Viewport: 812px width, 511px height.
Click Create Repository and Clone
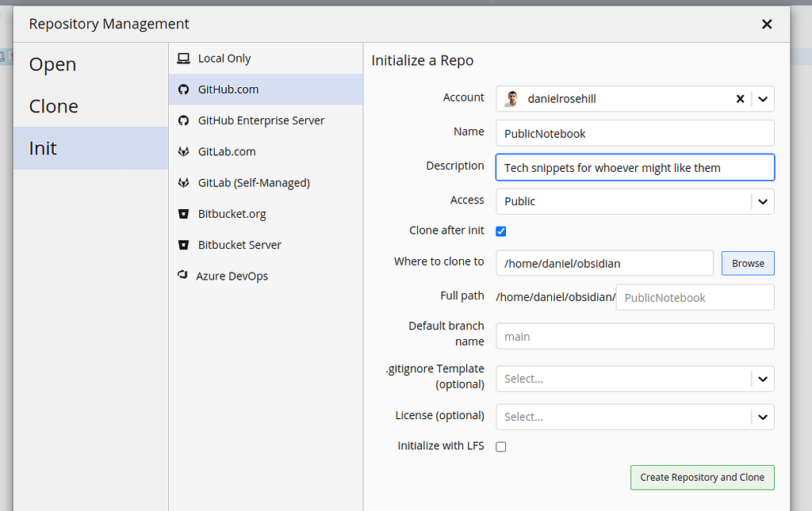[x=702, y=477]
